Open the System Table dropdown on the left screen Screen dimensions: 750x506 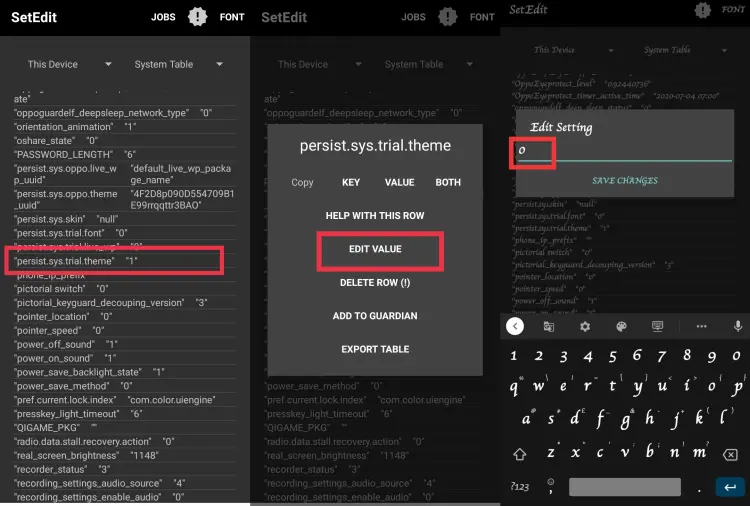tap(178, 64)
